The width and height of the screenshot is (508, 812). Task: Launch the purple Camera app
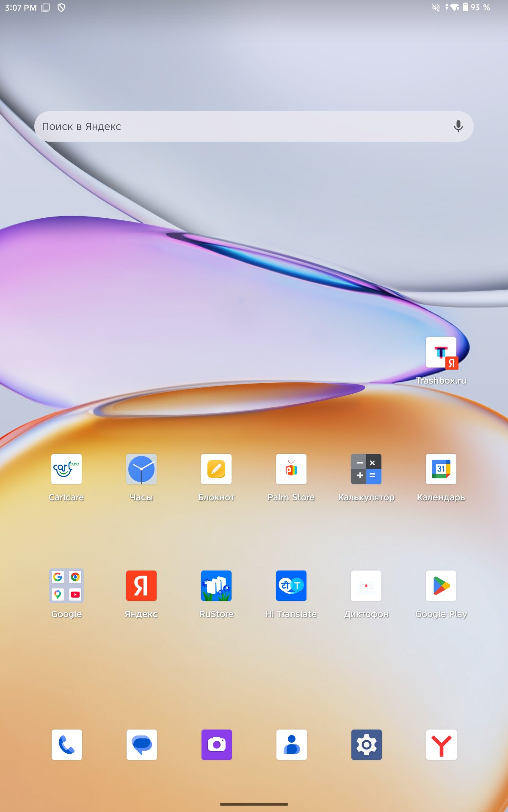tap(217, 745)
